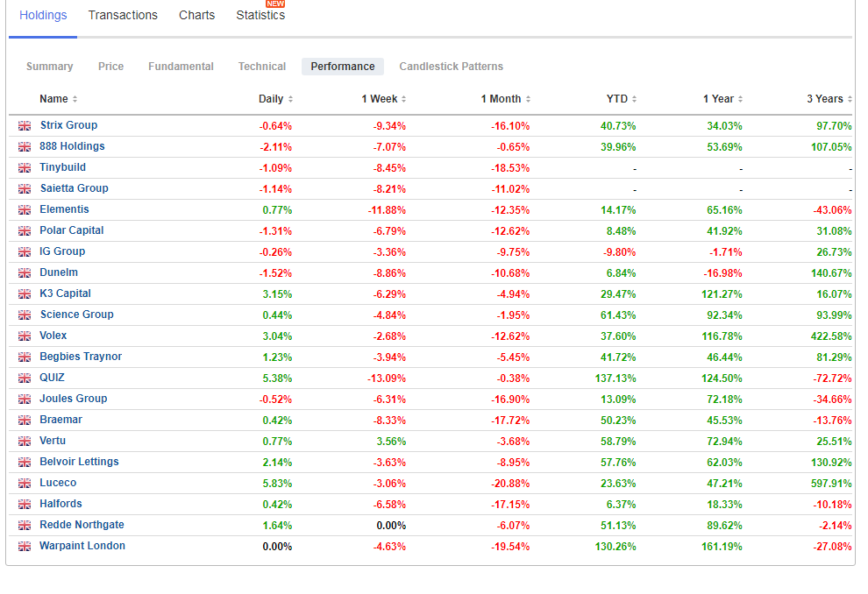Open the Strix Group stock link
The width and height of the screenshot is (868, 594).
(68, 125)
